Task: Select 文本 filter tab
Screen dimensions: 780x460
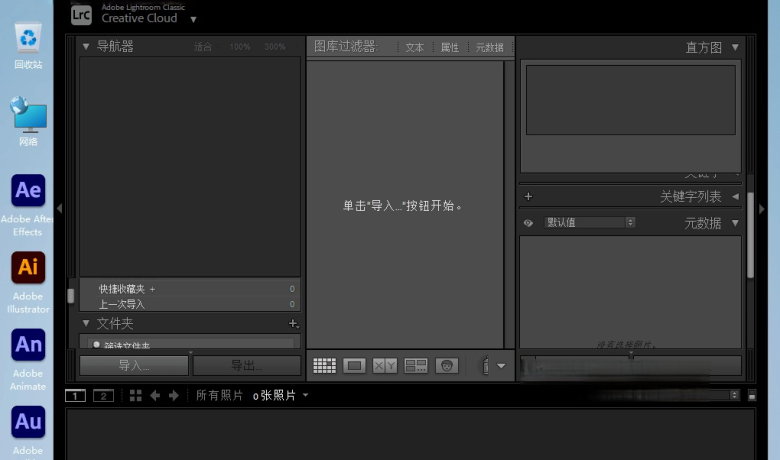Action: 414,47
